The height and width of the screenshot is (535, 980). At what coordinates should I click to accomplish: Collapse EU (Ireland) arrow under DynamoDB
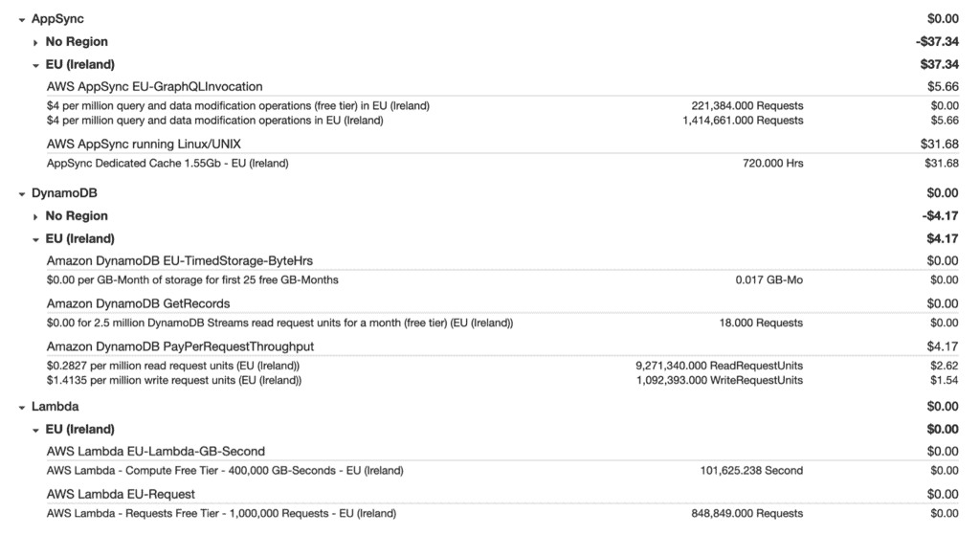35,239
